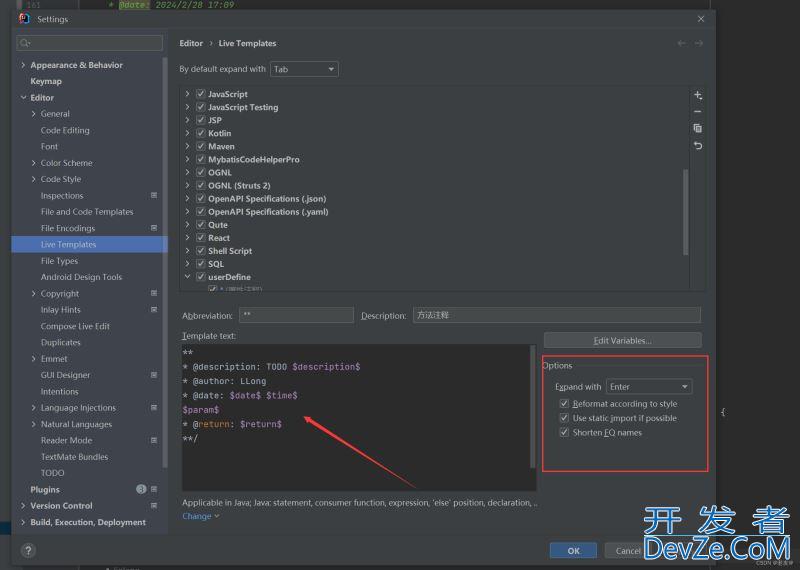
Task: Toggle Reformat according to style
Action: 564,404
